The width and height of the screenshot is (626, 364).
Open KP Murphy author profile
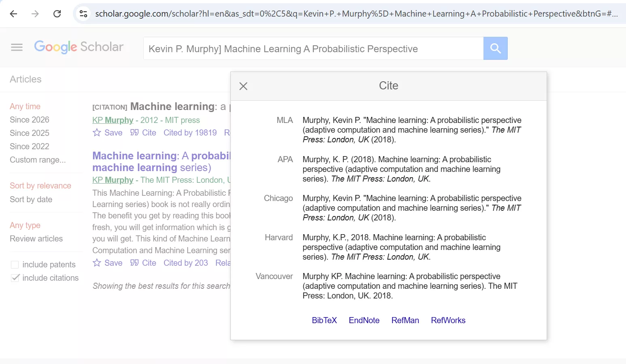113,120
